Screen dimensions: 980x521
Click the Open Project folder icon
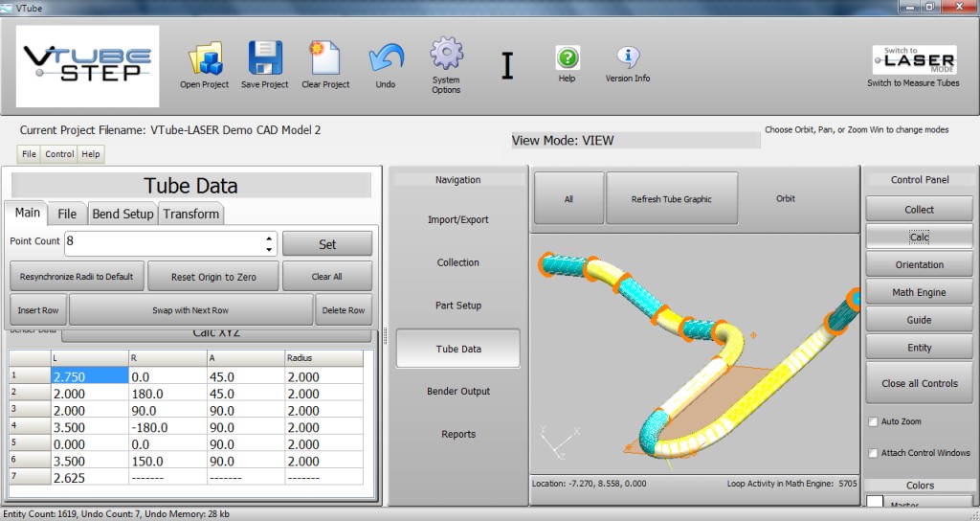[x=204, y=58]
